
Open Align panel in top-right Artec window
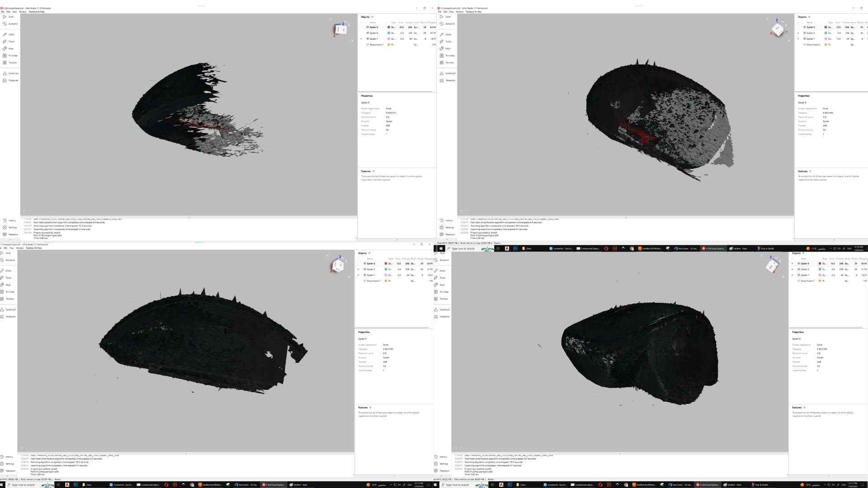(x=446, y=48)
